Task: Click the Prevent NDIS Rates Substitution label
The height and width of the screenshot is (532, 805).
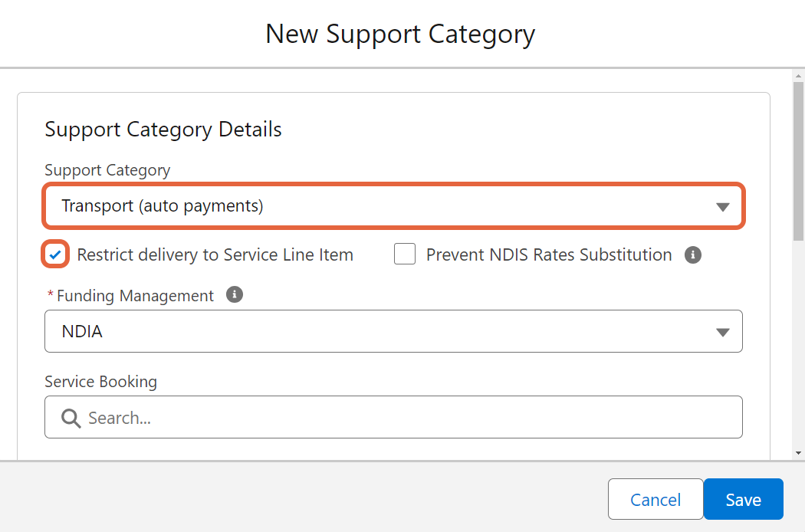Action: pyautogui.click(x=549, y=255)
